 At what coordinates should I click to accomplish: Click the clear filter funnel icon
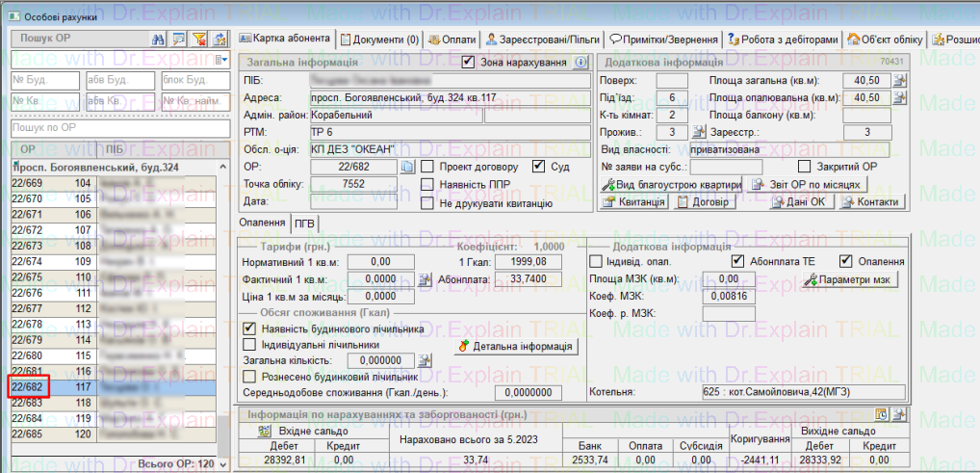[199, 39]
